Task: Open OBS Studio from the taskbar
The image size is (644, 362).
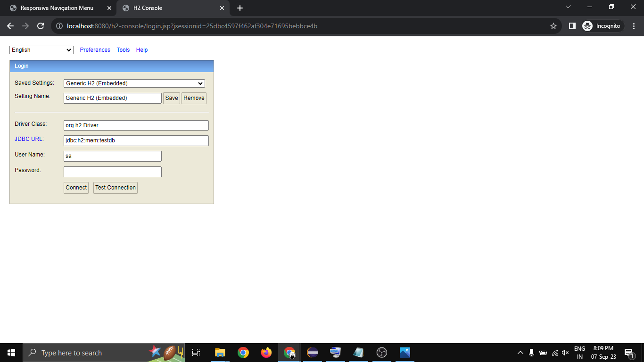Action: (x=382, y=353)
